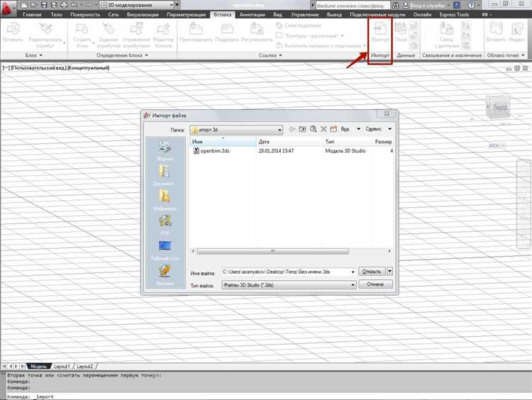
Task: Click the Plot printer icon in quick access toolbar
Action: tap(64, 5)
